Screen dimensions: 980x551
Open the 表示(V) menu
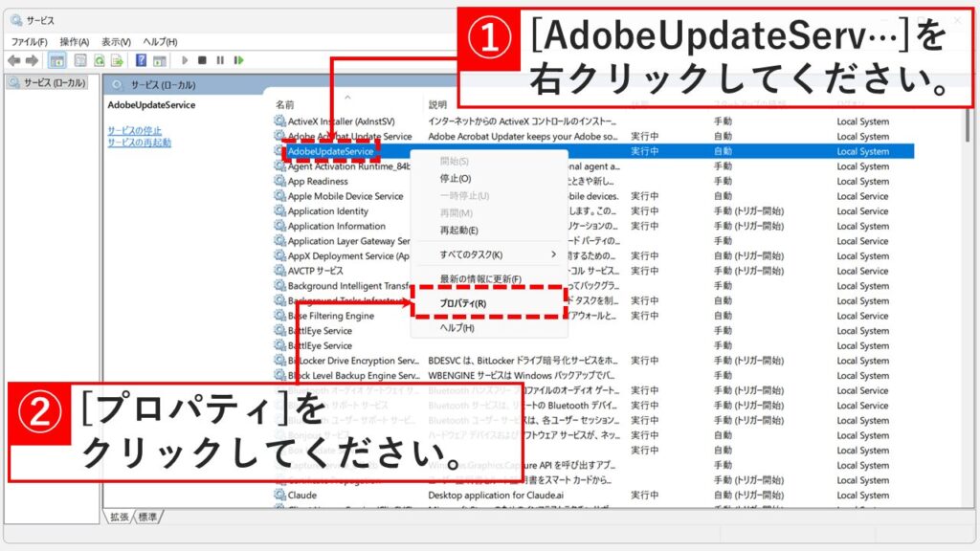click(x=116, y=42)
